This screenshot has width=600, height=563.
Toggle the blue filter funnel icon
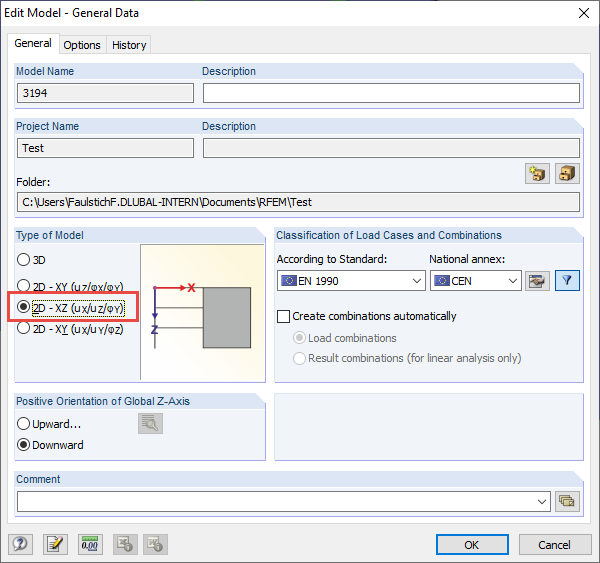(567, 281)
